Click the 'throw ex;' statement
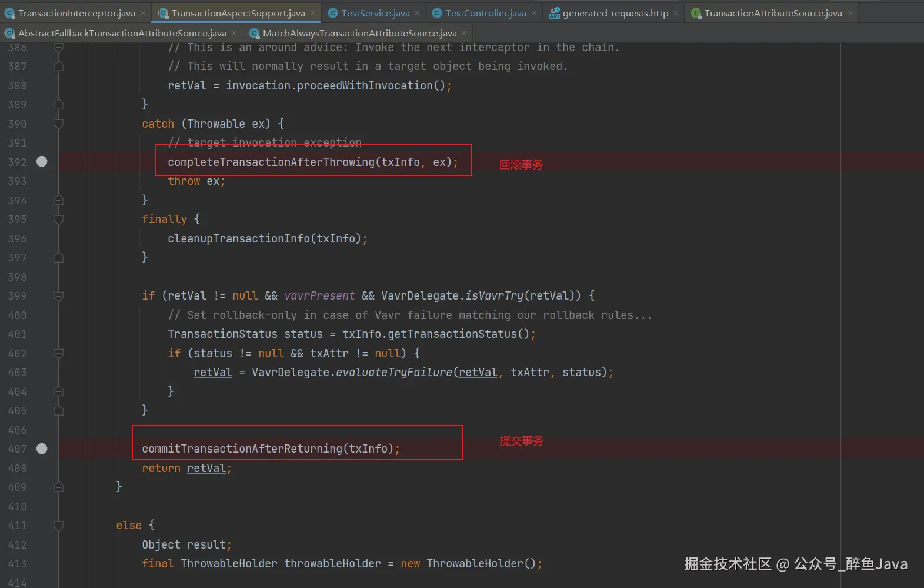This screenshot has width=924, height=588. click(x=196, y=181)
